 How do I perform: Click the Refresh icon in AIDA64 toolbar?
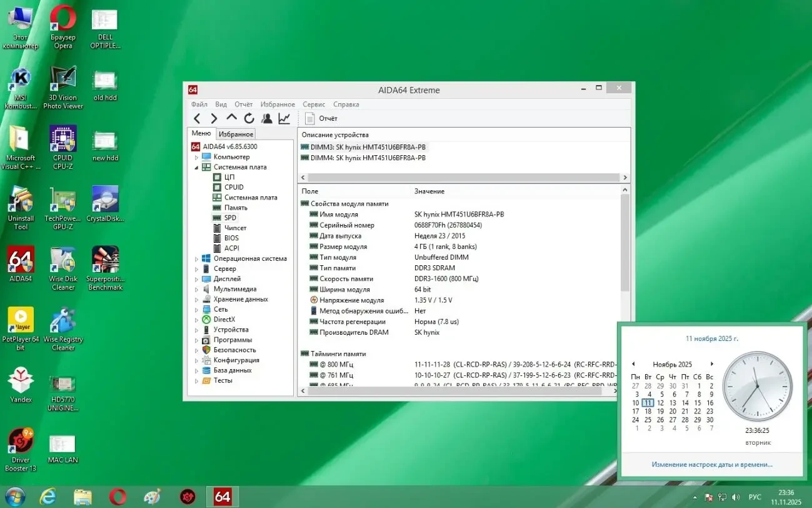coord(249,118)
